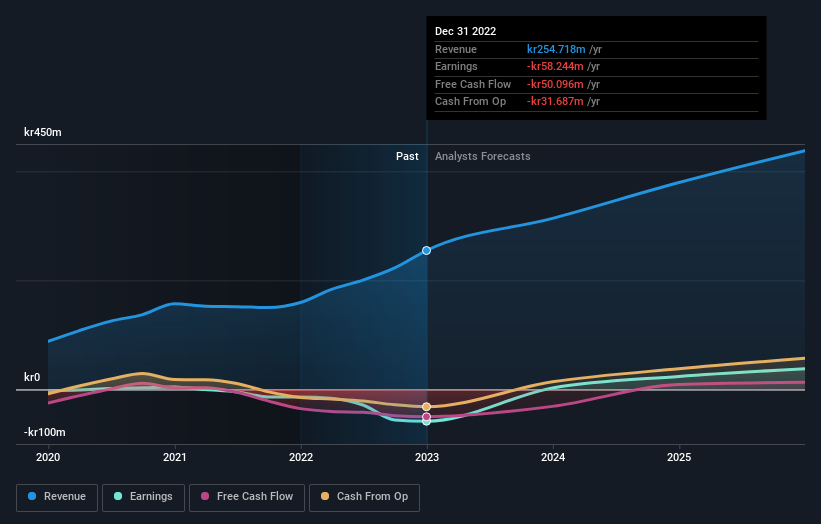Screen dimensions: 821x524
Task: Click the Dec 31 2022 tooltip date
Action: pyautogui.click(x=465, y=31)
